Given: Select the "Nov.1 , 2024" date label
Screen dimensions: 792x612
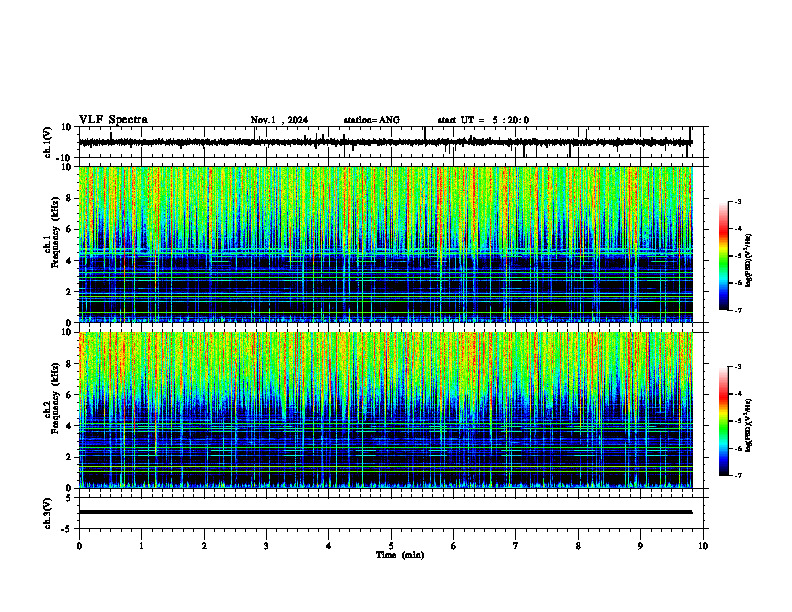Looking at the screenshot, I should (279, 120).
